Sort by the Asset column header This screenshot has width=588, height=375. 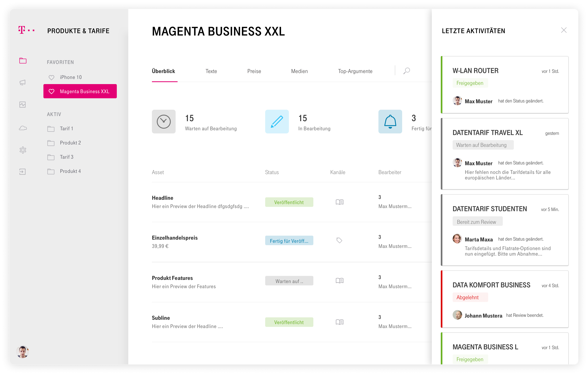coord(158,172)
